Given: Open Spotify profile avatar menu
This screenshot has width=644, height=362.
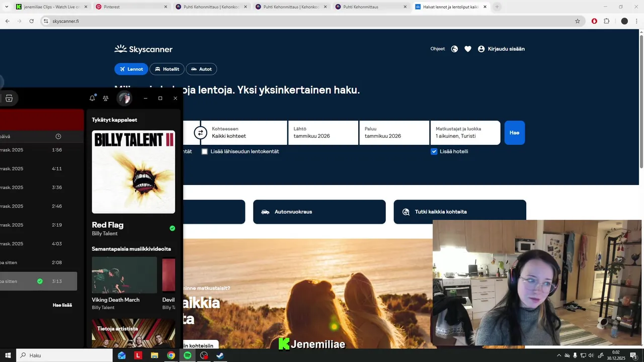Looking at the screenshot, I should (x=124, y=98).
